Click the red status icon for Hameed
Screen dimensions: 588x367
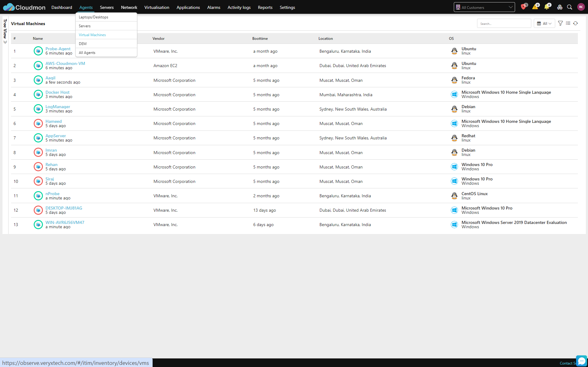38,123
